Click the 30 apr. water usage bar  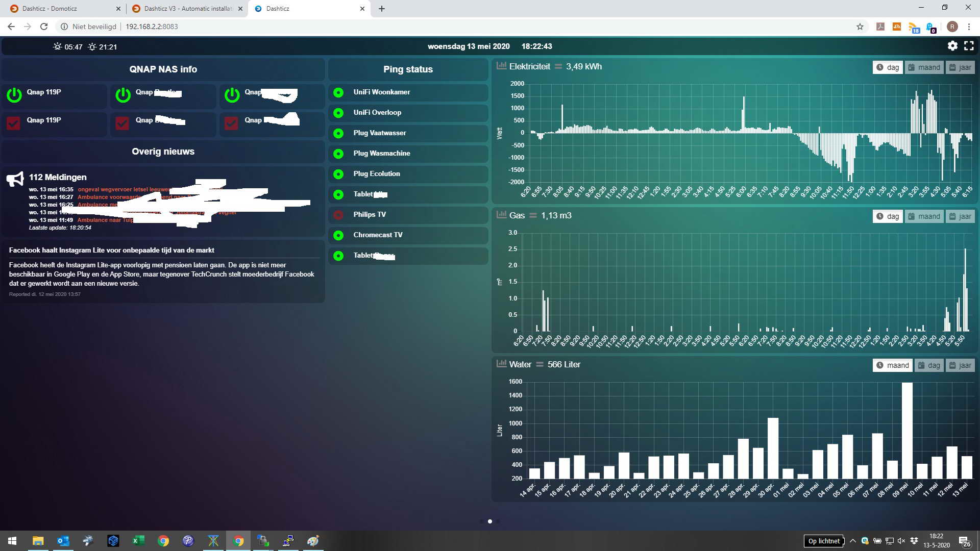(773, 448)
